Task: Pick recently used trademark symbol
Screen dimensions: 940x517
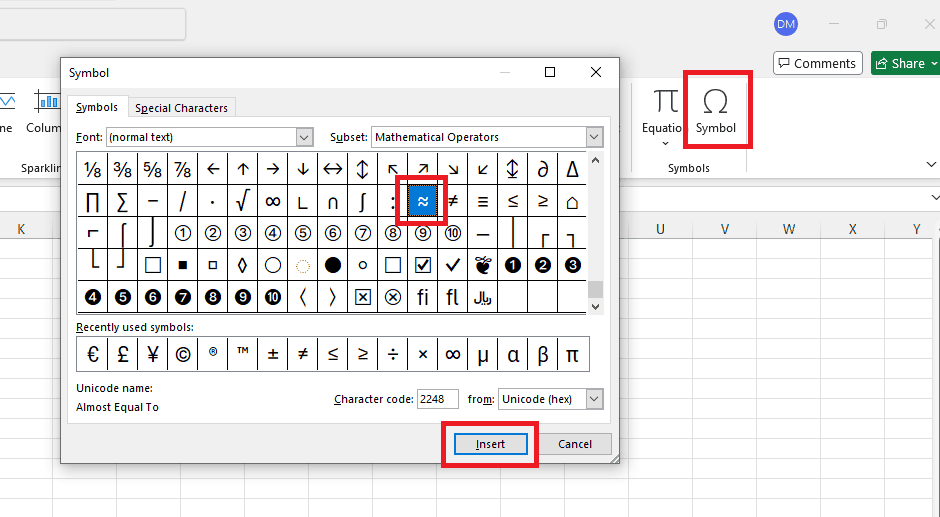Action: point(242,354)
